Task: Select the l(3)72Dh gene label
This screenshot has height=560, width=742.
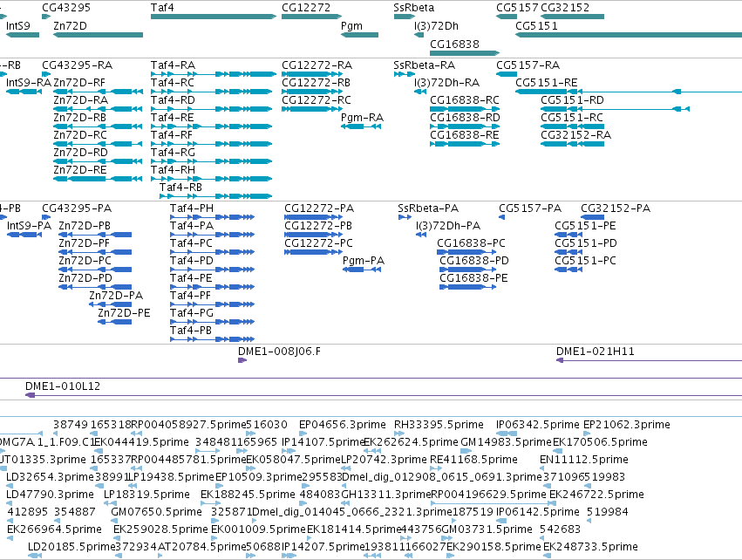Action: (x=436, y=25)
